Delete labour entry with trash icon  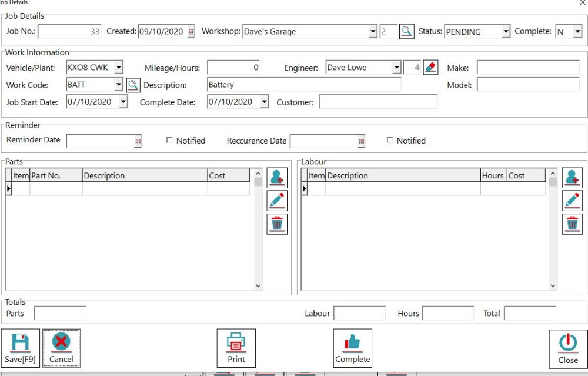[x=572, y=224]
